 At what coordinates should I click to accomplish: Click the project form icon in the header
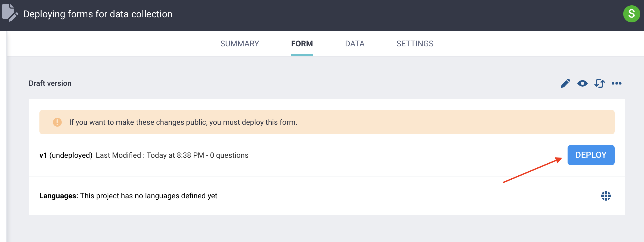10,14
